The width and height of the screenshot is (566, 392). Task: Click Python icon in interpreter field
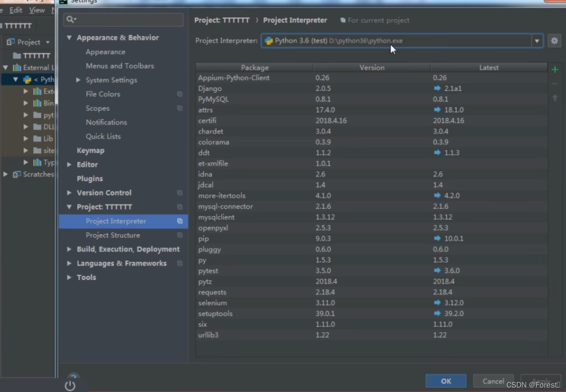click(x=269, y=41)
